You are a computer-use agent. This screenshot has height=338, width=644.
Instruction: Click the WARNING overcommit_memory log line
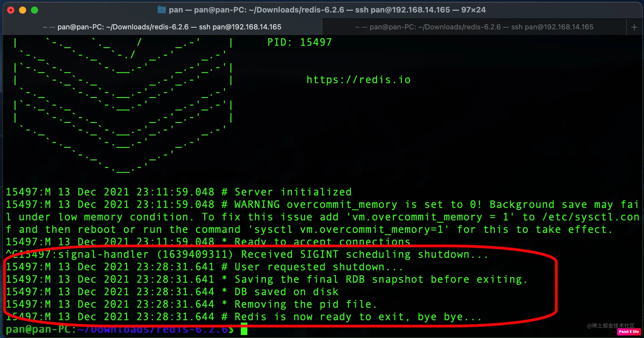click(x=323, y=217)
